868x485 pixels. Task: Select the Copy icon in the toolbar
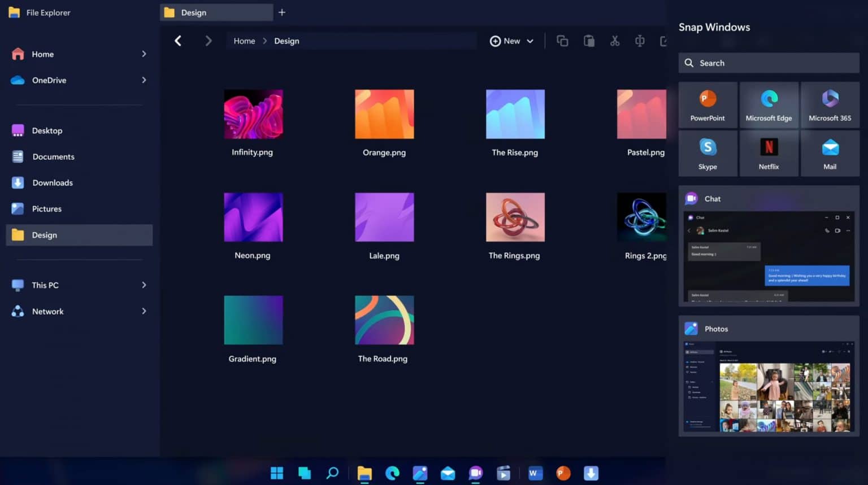(x=562, y=41)
